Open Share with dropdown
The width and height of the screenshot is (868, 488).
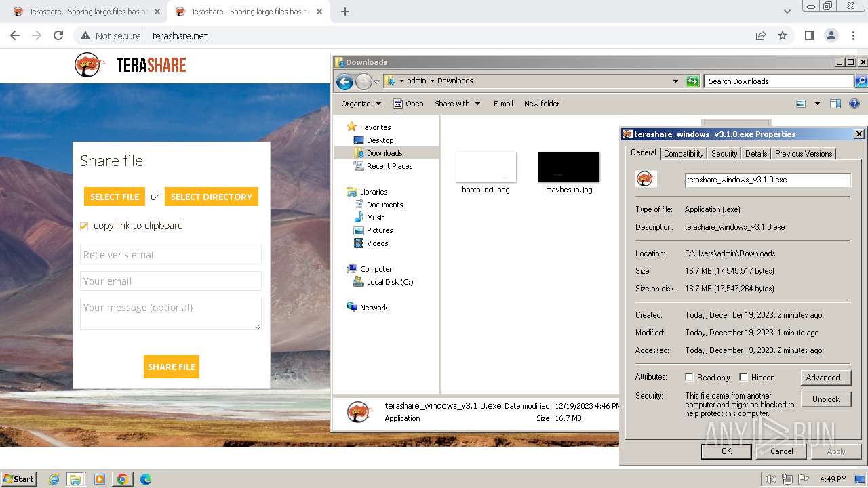458,104
